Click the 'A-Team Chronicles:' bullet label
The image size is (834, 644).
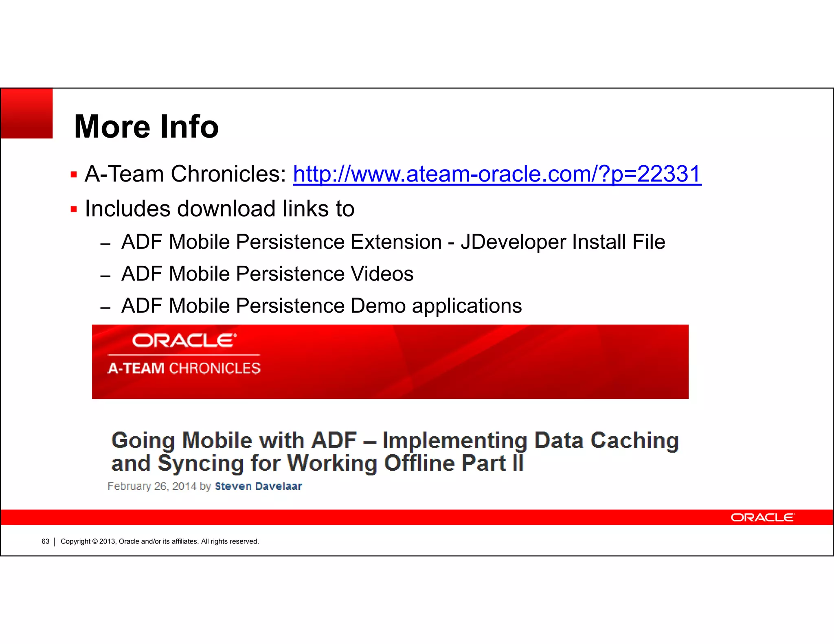[186, 174]
